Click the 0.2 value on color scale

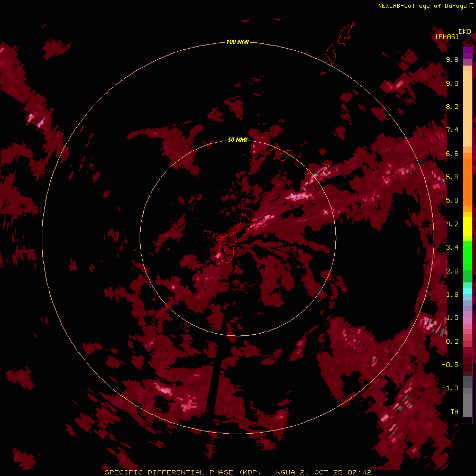pyautogui.click(x=452, y=342)
